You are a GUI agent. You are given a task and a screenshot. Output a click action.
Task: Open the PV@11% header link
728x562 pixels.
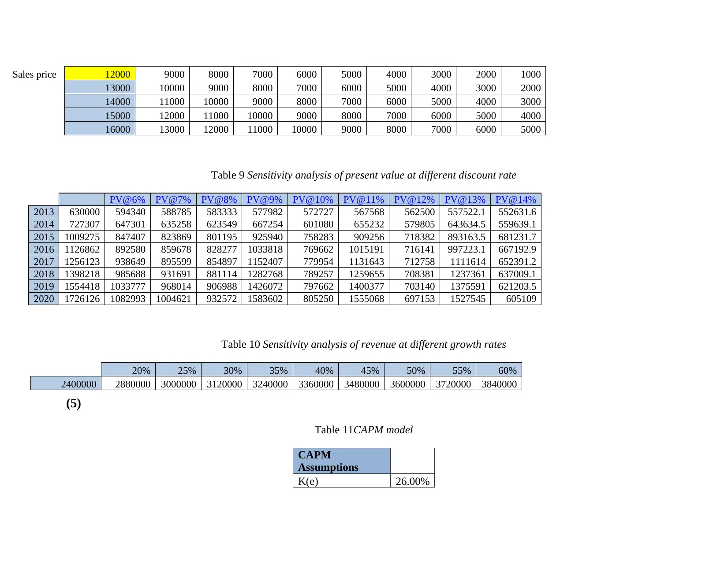364,200
